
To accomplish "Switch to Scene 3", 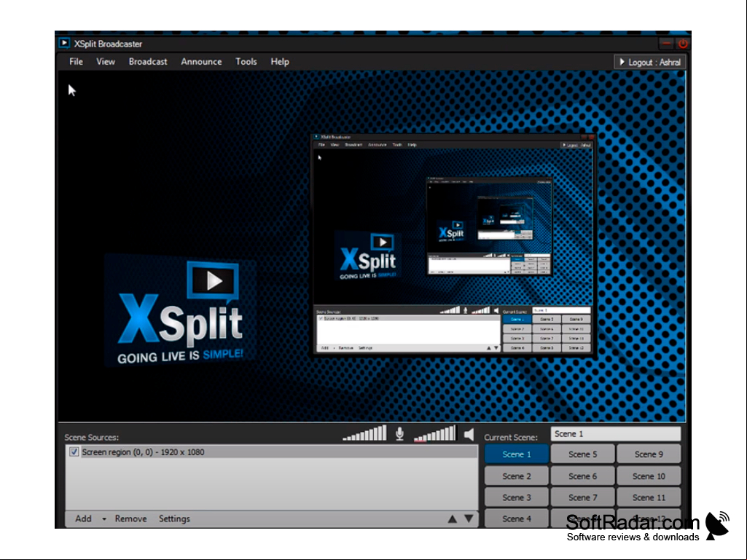I will click(x=517, y=497).
